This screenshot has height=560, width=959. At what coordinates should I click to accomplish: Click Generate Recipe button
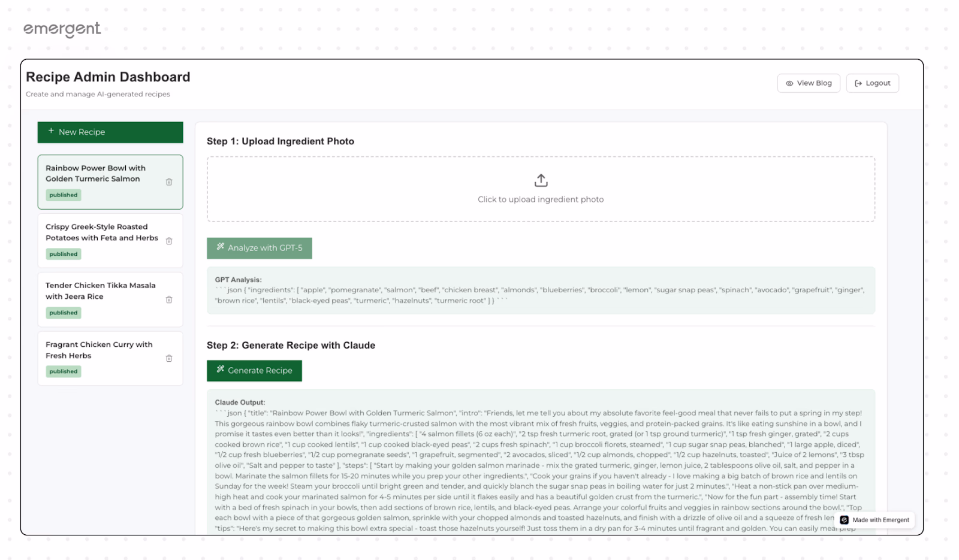254,371
